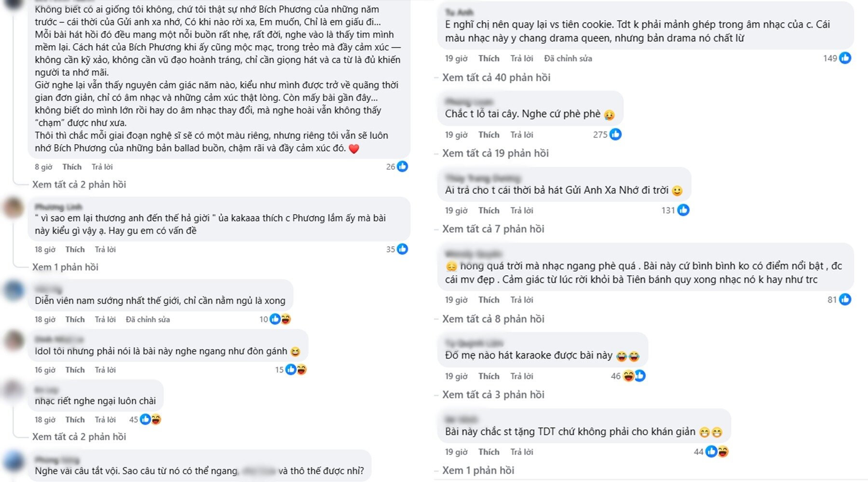This screenshot has width=868, height=482.
Task: Expand all 40 replies under Tiên cookie comment
Action: point(496,78)
